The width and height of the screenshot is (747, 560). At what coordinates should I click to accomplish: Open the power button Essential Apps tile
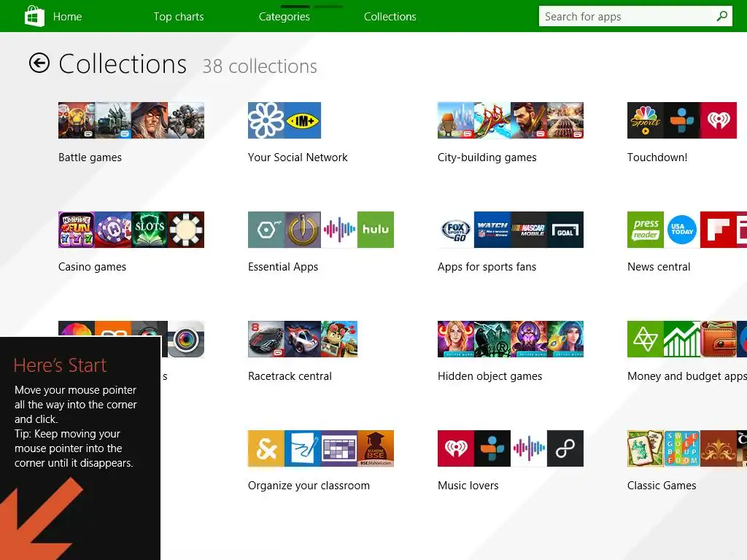coord(303,230)
